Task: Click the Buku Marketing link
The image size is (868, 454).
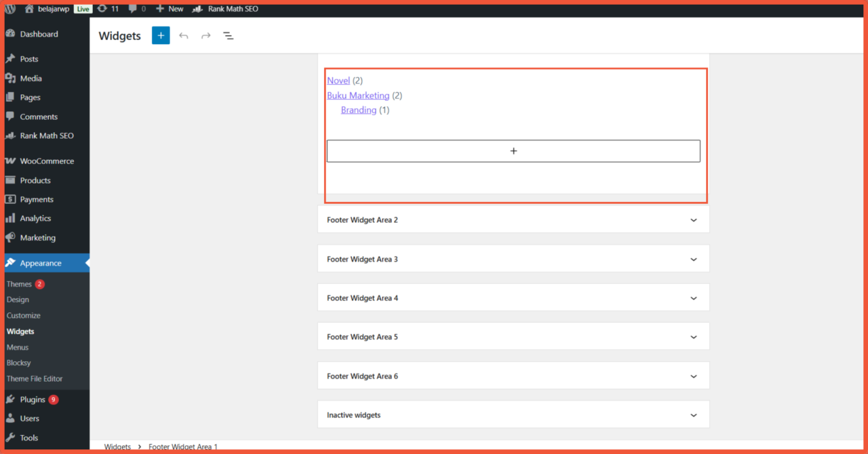Action: coord(358,95)
